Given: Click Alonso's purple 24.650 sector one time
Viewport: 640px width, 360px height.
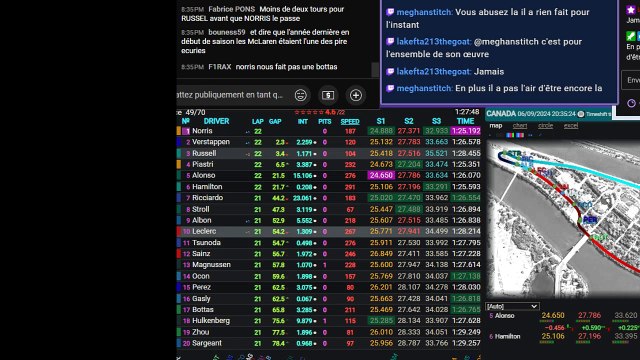Looking at the screenshot, I should click(x=380, y=176).
